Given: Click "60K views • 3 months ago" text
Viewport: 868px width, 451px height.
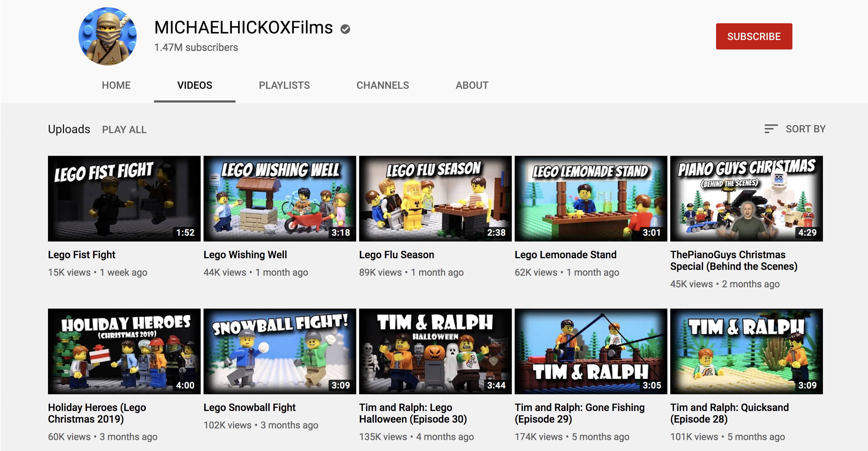Looking at the screenshot, I should coord(103,437).
